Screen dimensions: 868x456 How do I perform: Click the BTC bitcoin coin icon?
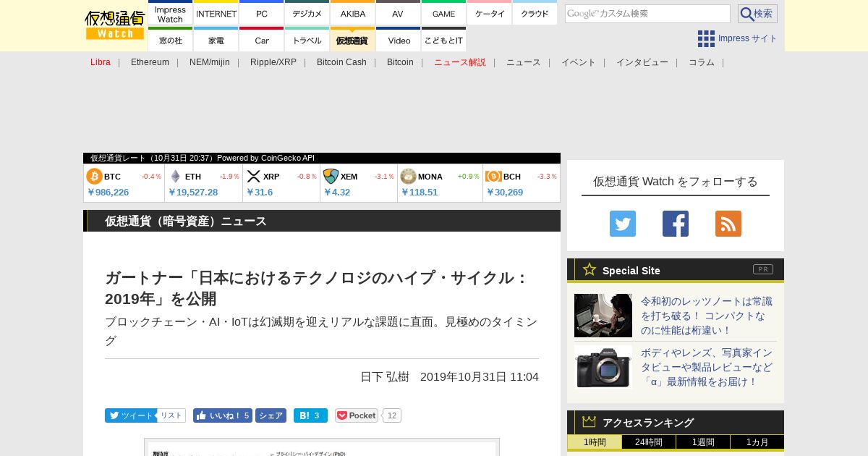pyautogui.click(x=94, y=176)
